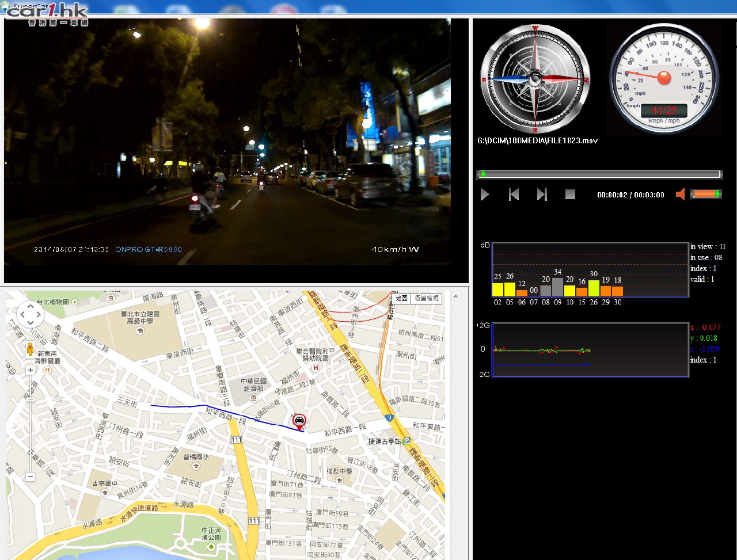Click the speedometer gauge display
This screenshot has width=737, height=560.
click(x=664, y=78)
